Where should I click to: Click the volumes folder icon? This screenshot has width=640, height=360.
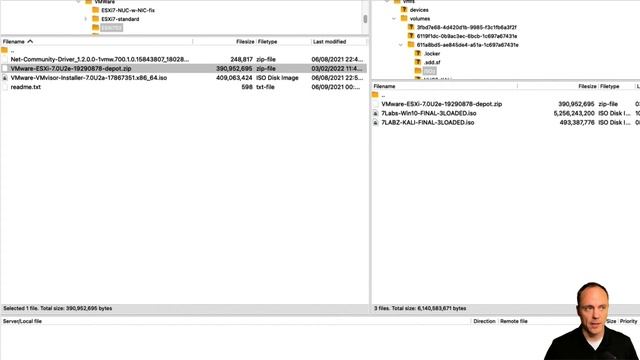tap(404, 18)
